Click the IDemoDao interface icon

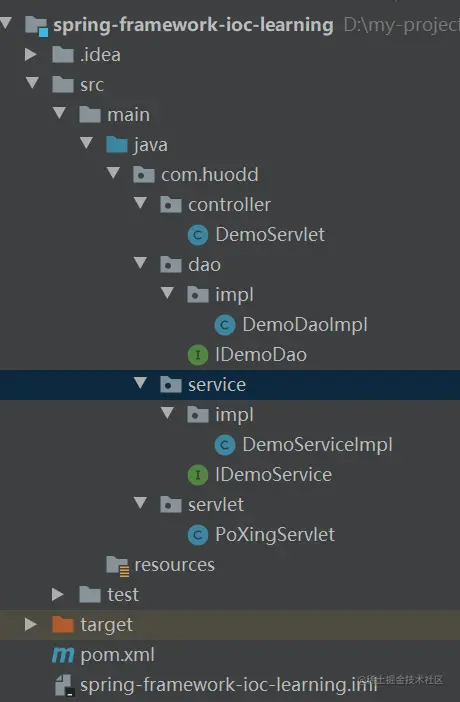point(198,355)
